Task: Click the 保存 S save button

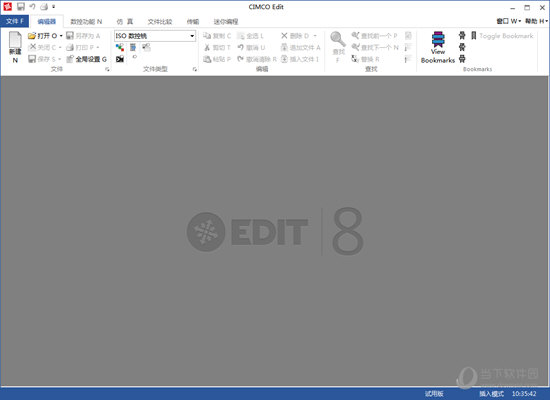Action: click(42, 59)
